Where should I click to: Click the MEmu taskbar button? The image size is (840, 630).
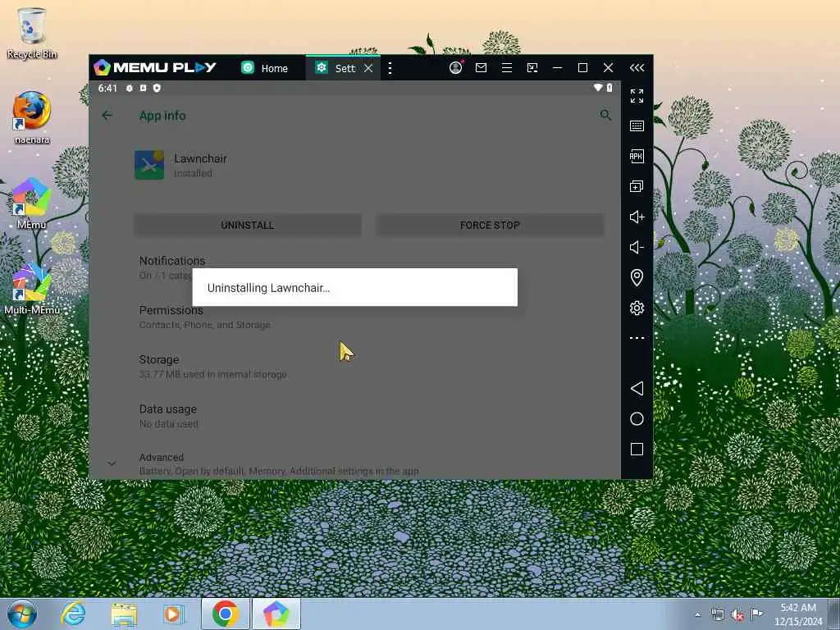click(x=276, y=614)
